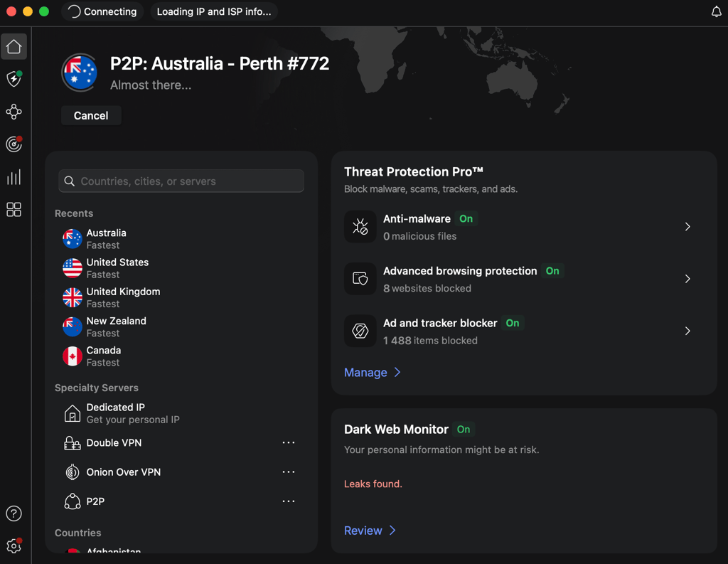Select United Kingdom Fastest recent connection
728x564 pixels.
click(181, 297)
